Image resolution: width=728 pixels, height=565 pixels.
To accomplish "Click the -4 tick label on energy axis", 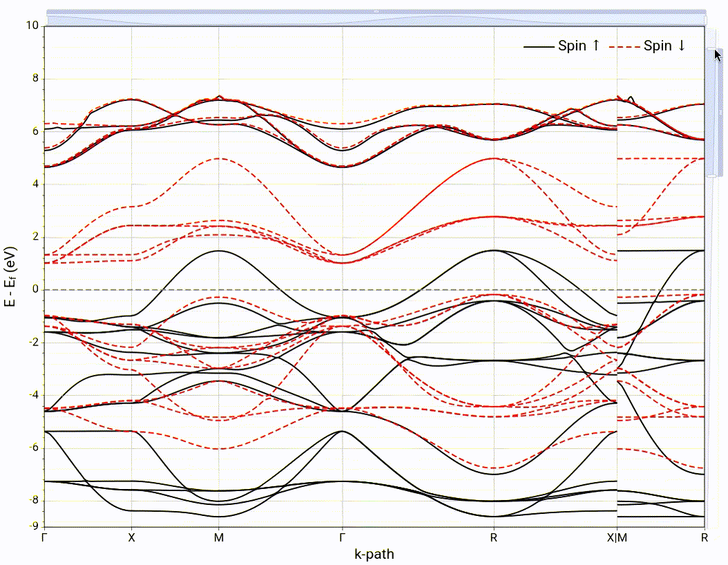I will point(34,395).
